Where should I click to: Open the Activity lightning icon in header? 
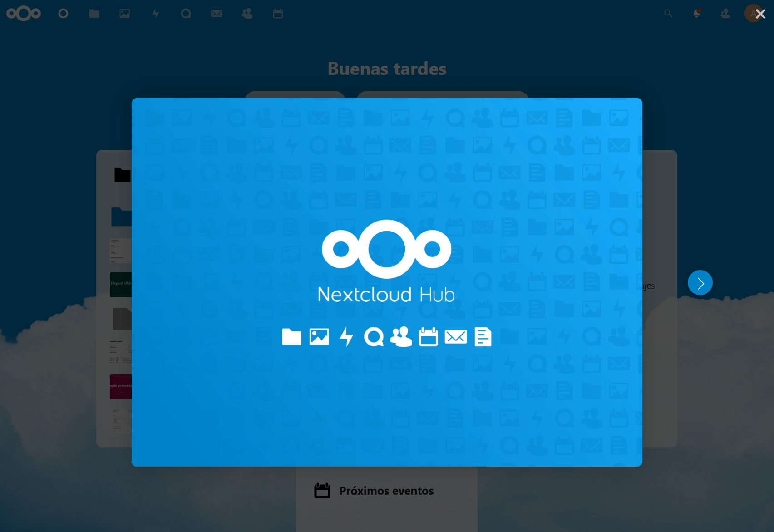tap(155, 14)
